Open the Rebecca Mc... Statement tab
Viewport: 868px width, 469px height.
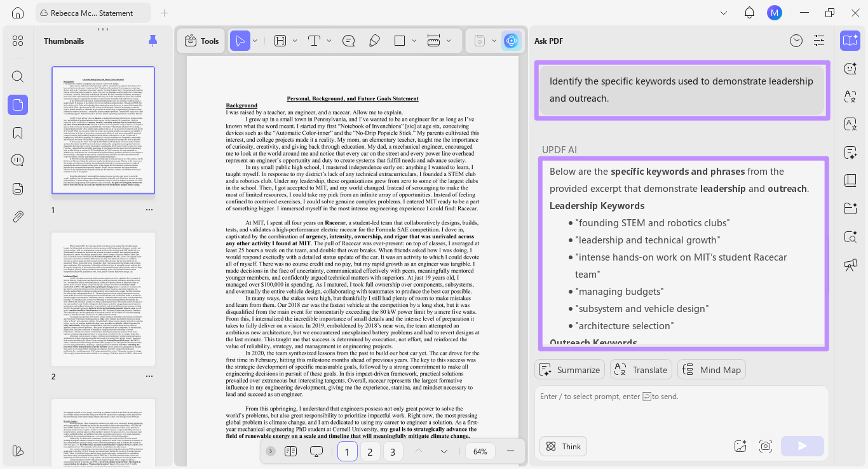(x=93, y=13)
